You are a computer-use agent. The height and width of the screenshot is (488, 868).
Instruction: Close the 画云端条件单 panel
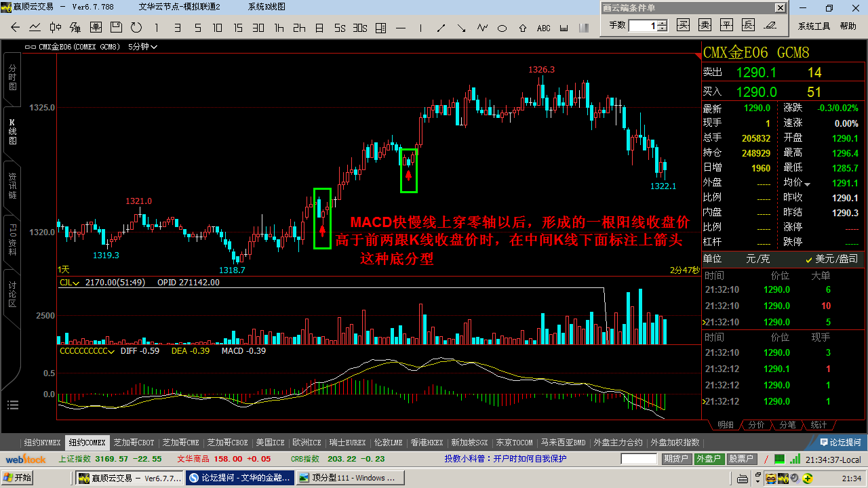(x=779, y=8)
